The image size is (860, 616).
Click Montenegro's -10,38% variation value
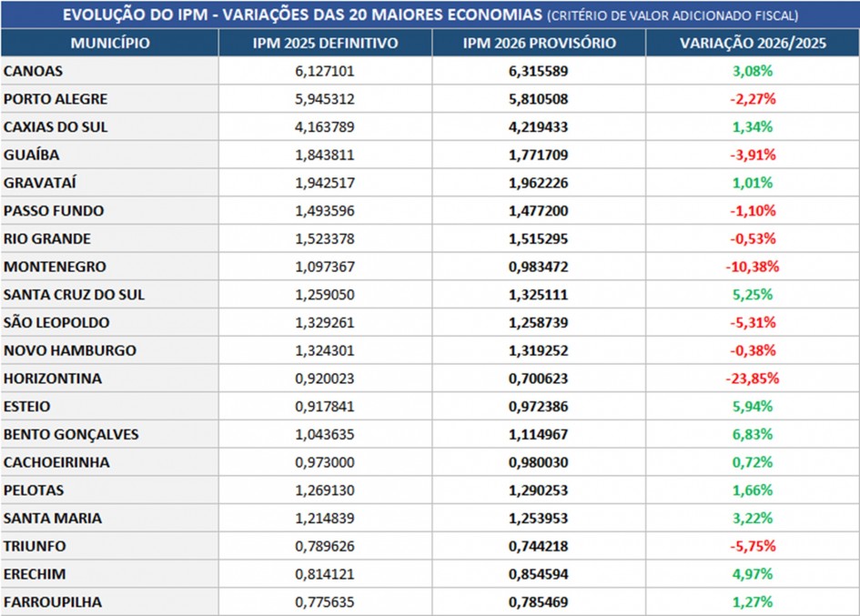(x=753, y=267)
